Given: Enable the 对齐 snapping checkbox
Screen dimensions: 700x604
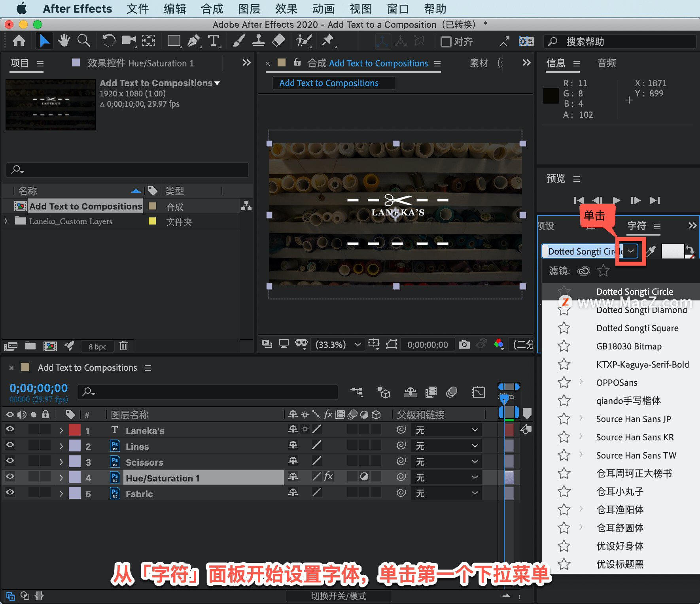Looking at the screenshot, I should 446,42.
